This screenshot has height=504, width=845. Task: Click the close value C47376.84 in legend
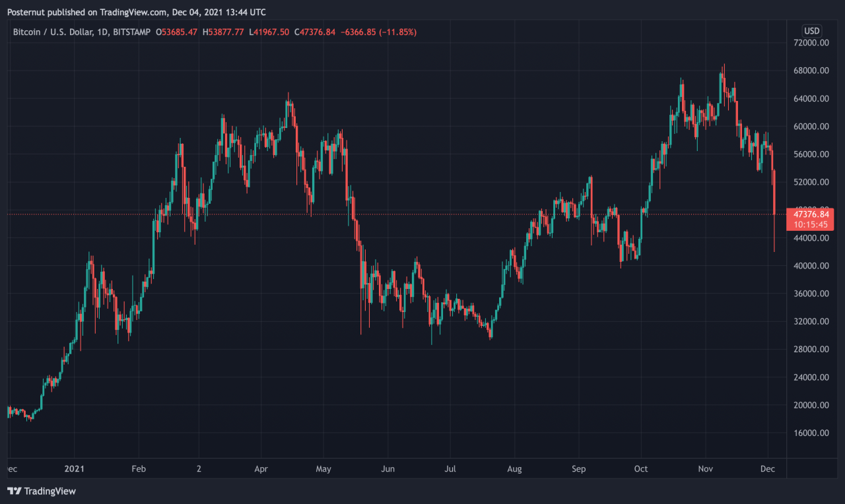pyautogui.click(x=315, y=32)
